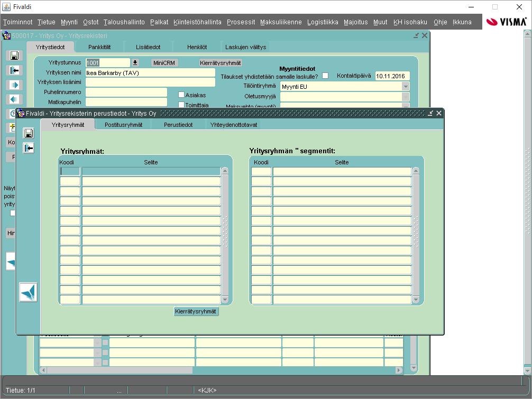Open Majoitus menu

point(355,22)
